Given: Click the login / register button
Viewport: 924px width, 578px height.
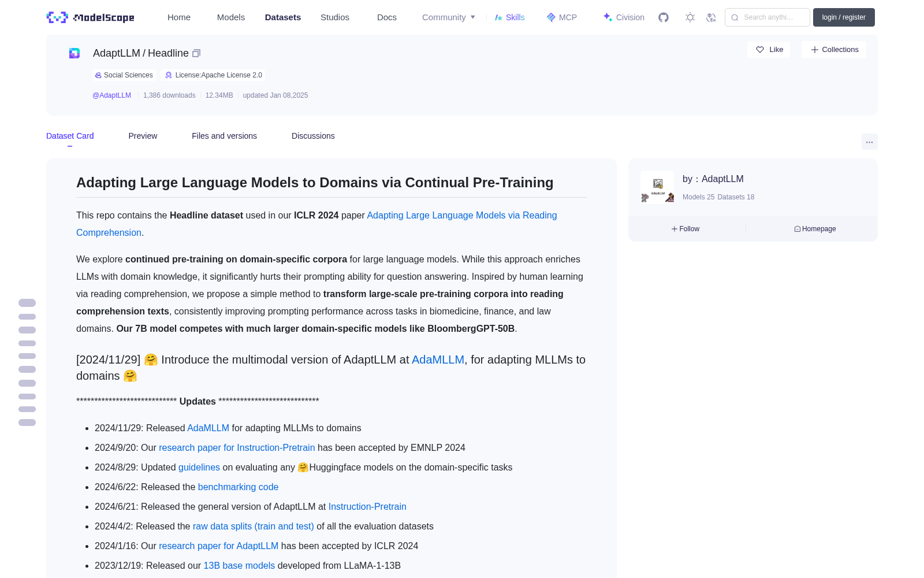Looking at the screenshot, I should point(844,17).
